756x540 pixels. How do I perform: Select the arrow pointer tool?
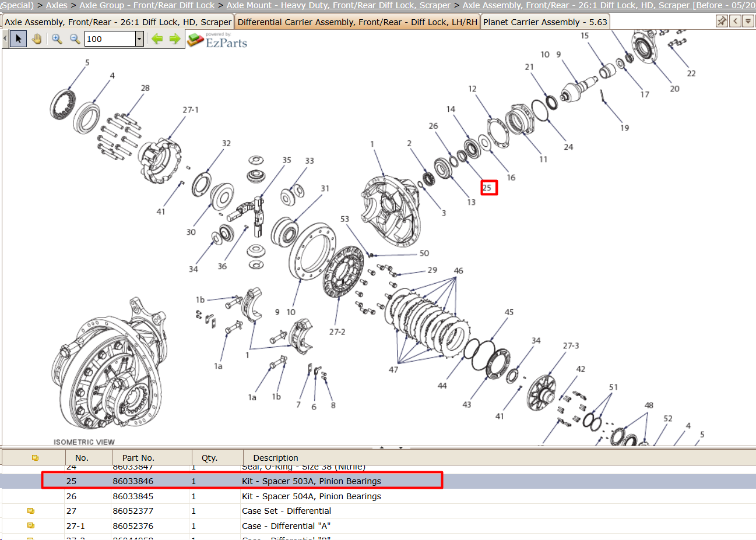19,39
